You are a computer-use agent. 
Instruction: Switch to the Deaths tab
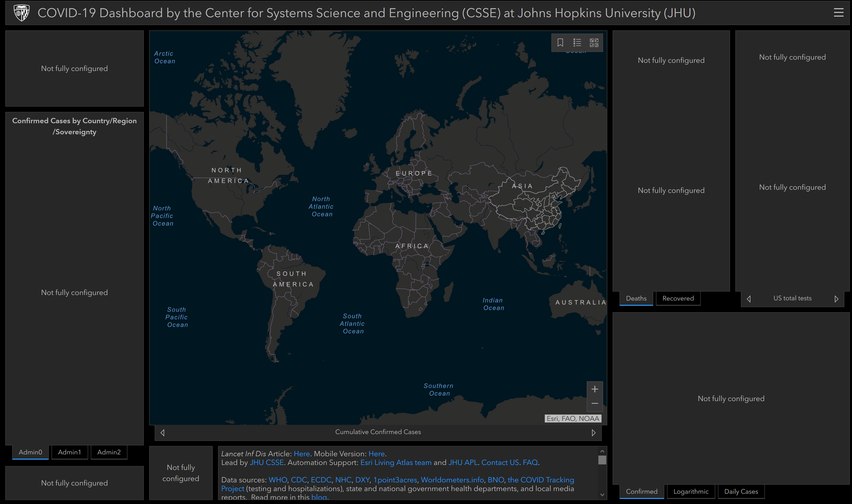click(636, 298)
